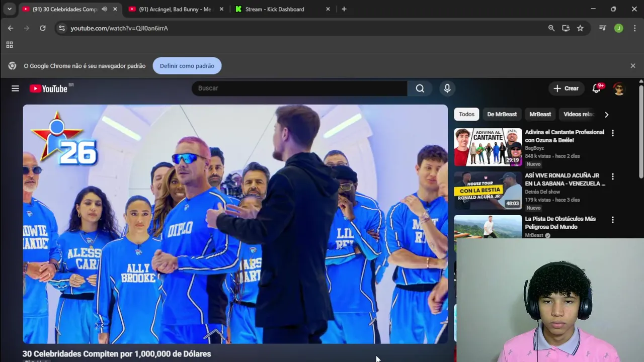This screenshot has height=362, width=644.
Task: Open the apps grid in bookmarks bar
Action: click(x=10, y=45)
